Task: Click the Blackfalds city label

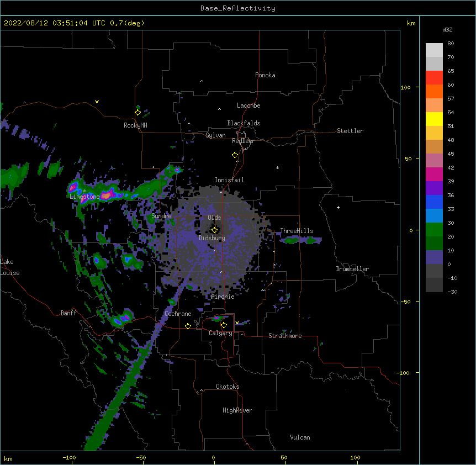Action: pyautogui.click(x=244, y=123)
